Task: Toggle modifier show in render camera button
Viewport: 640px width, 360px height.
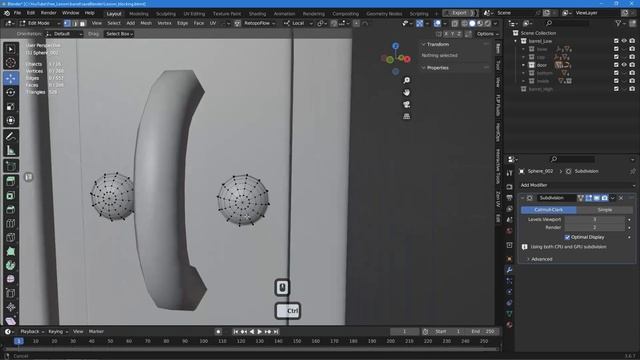Action: pos(604,198)
